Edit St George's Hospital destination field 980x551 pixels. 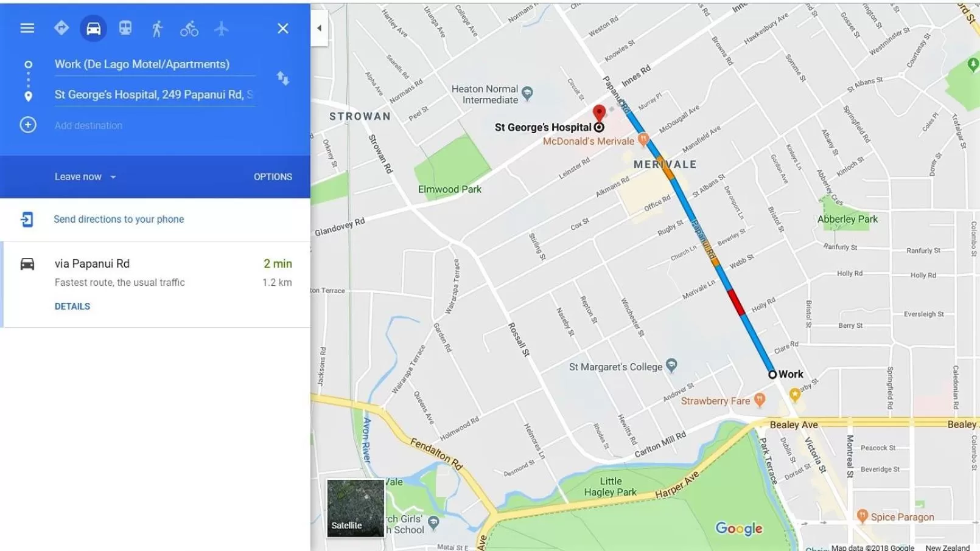click(x=155, y=95)
